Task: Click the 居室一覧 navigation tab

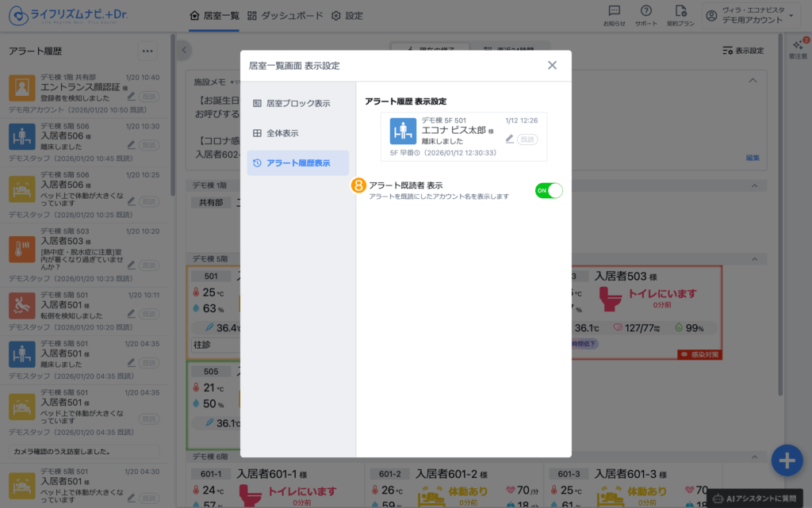Action: coord(214,15)
